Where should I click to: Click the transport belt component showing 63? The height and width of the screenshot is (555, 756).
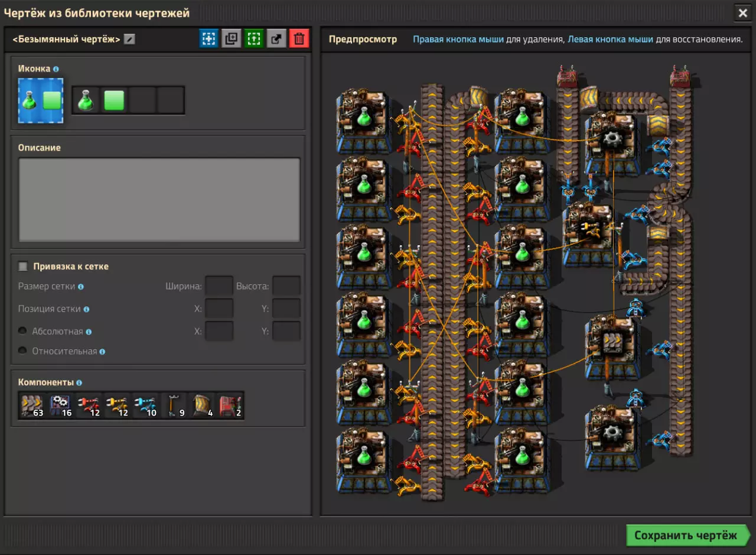(x=32, y=405)
